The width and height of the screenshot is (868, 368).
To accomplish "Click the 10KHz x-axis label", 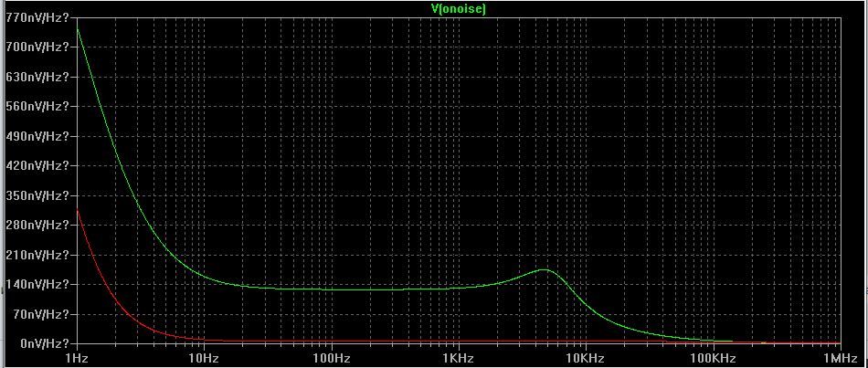I will click(x=584, y=358).
